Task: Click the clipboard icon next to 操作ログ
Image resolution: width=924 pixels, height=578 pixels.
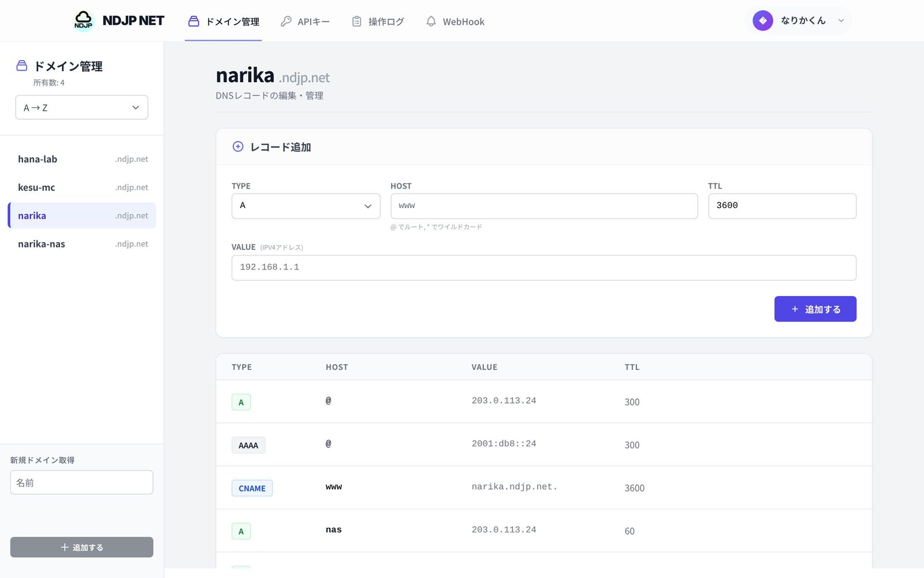Action: [357, 21]
